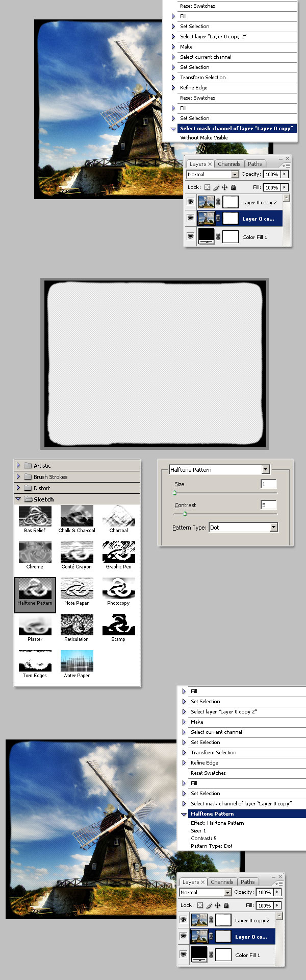Image resolution: width=306 pixels, height=980 pixels.
Task: Pick the Charcoal sketch filter thumbnail
Action: pos(118,516)
